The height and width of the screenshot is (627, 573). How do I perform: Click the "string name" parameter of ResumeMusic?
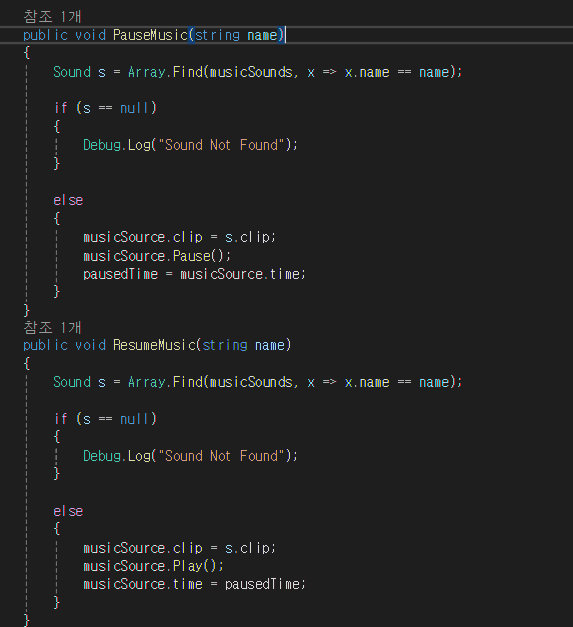pos(244,345)
